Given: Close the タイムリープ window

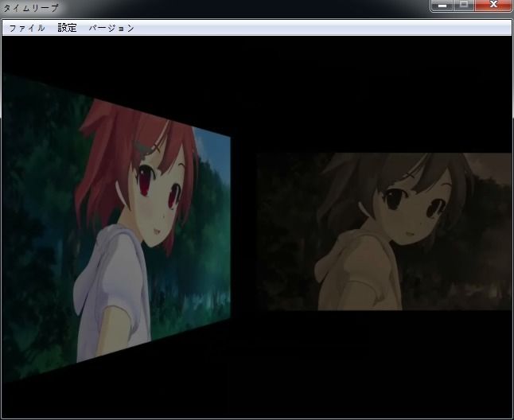Looking at the screenshot, I should [x=493, y=5].
